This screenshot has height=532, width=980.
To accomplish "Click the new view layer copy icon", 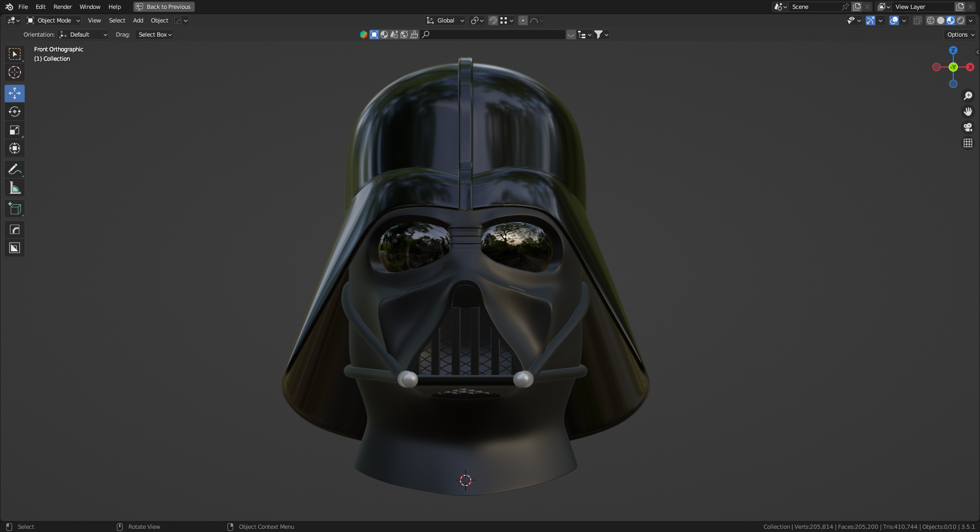I will click(x=960, y=7).
